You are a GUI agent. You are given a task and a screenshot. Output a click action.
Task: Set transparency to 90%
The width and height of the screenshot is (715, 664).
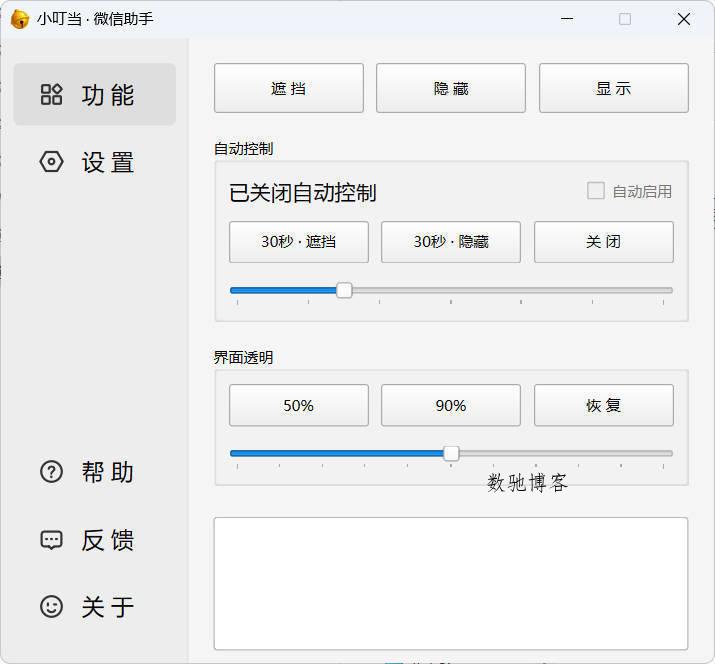451,405
